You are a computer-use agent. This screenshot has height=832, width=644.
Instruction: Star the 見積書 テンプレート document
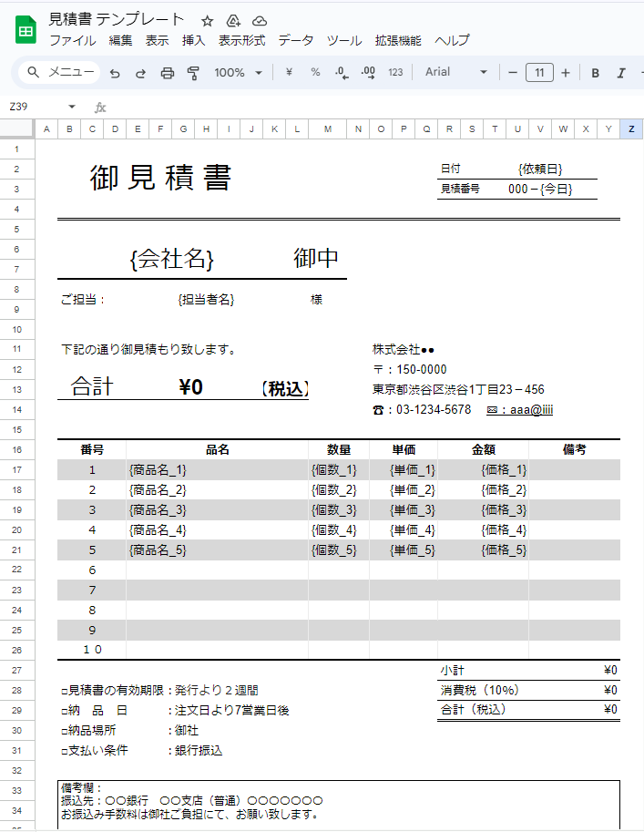point(208,21)
